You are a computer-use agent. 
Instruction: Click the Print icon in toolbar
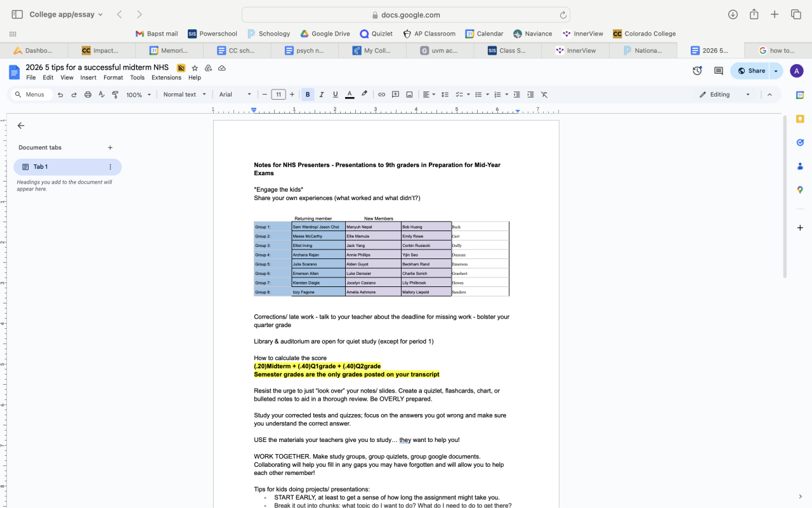[x=88, y=95]
